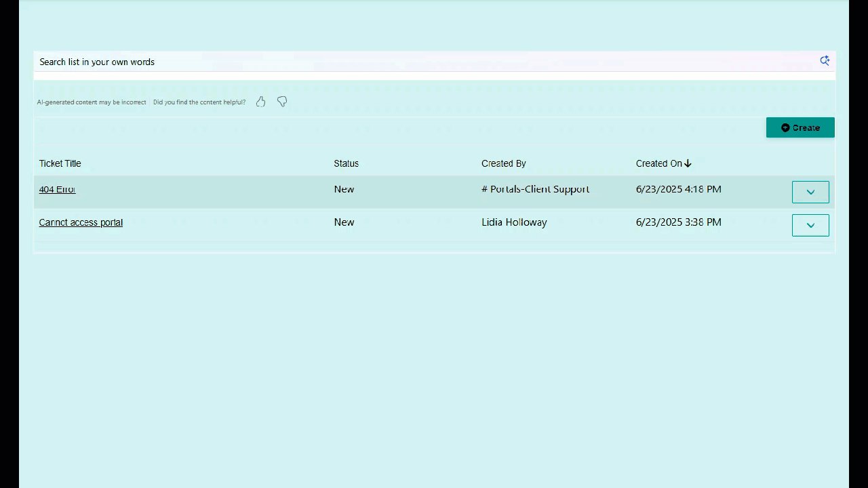Image resolution: width=868 pixels, height=488 pixels.
Task: Expand the Cannot access portal row chevron
Action: (x=810, y=224)
